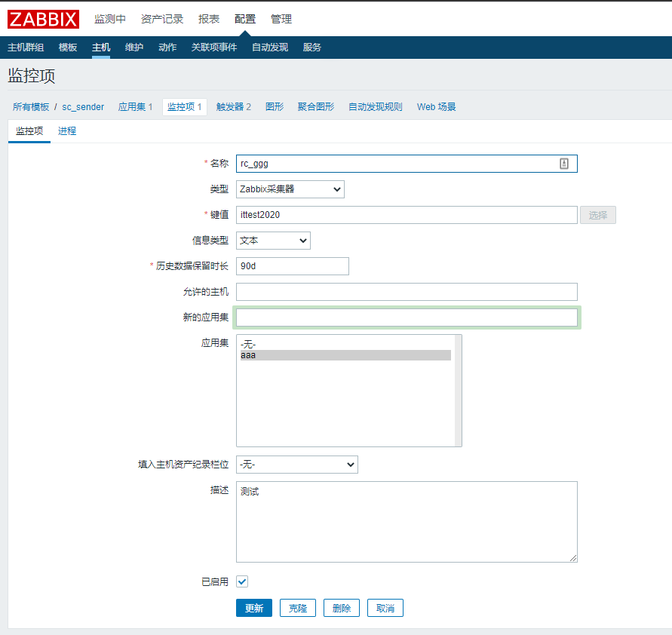672x635 pixels.
Task: Switch to the 进程 form tab
Action: (x=67, y=131)
